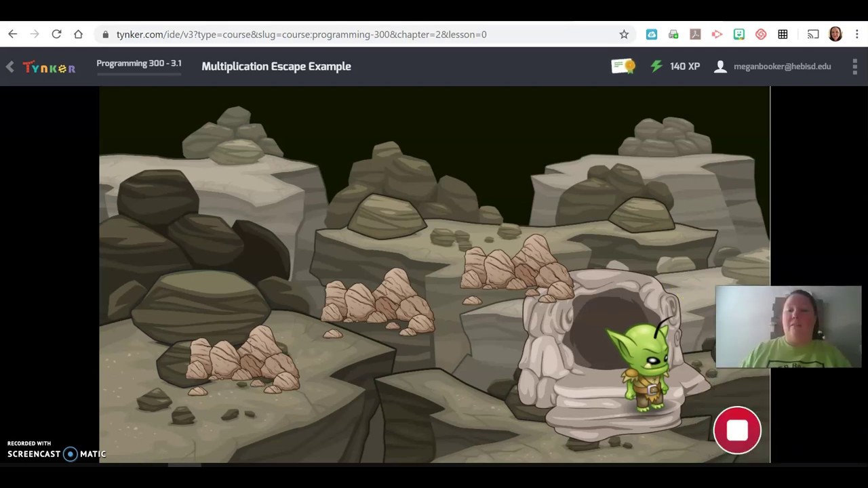Open the Chrome profile avatar
This screenshot has height=488, width=868.
pos(835,34)
